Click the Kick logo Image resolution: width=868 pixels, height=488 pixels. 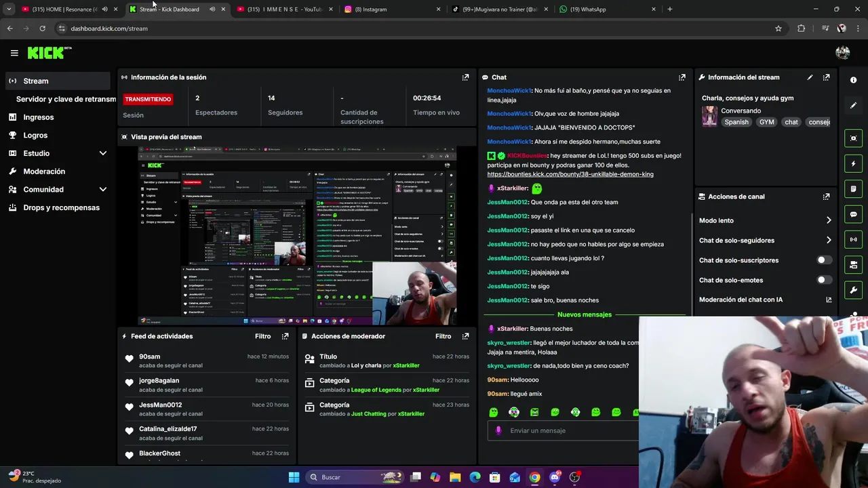[49, 53]
